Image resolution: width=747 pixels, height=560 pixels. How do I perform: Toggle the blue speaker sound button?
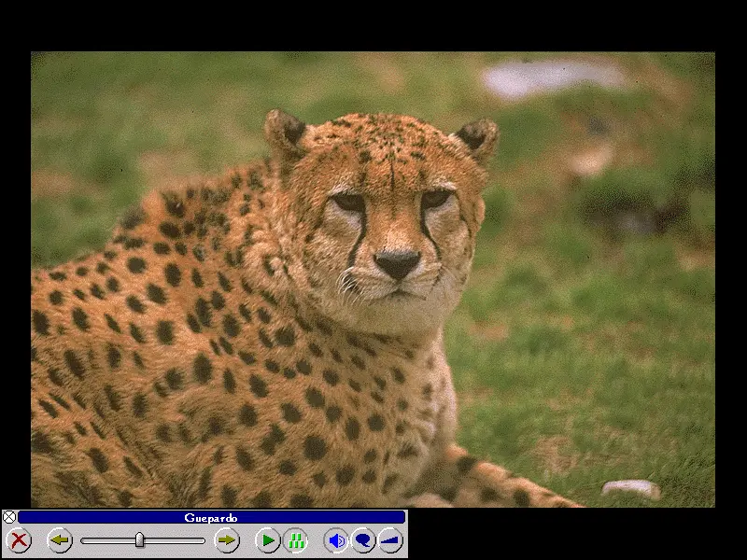[336, 540]
